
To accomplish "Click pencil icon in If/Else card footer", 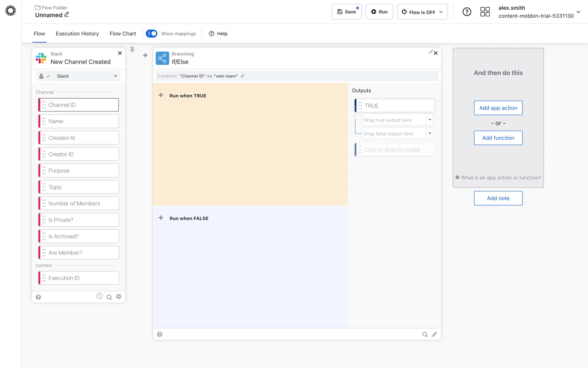I will coord(434,335).
